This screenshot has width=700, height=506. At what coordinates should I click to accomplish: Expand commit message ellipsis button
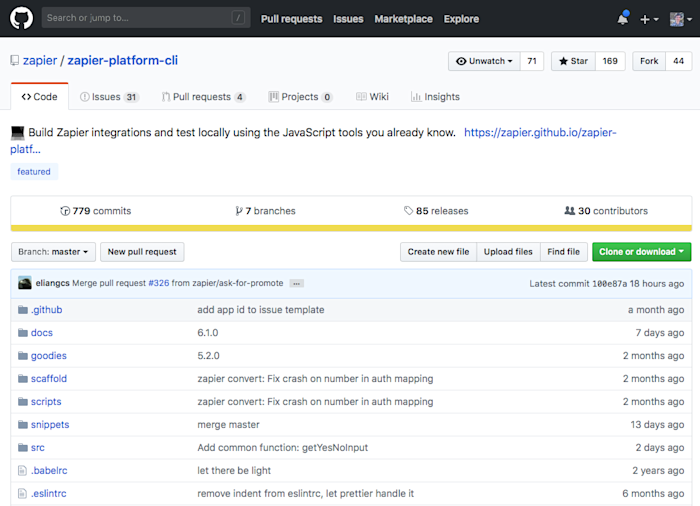coord(296,284)
